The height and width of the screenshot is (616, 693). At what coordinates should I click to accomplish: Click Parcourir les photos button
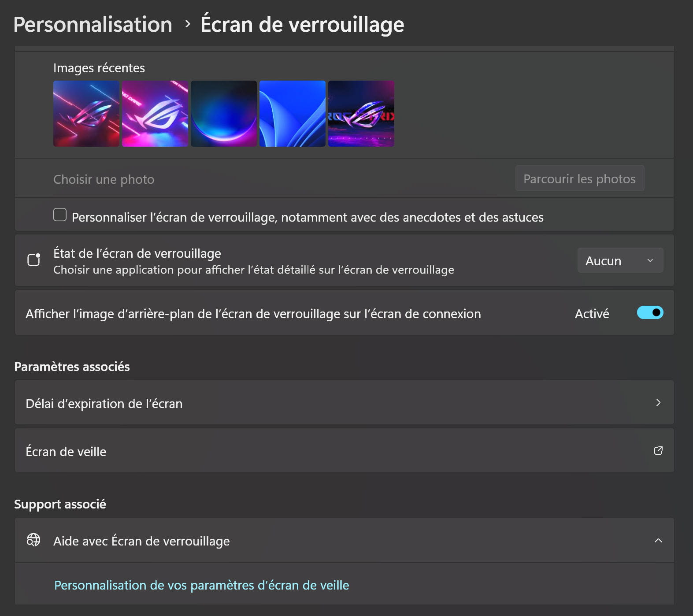(579, 178)
